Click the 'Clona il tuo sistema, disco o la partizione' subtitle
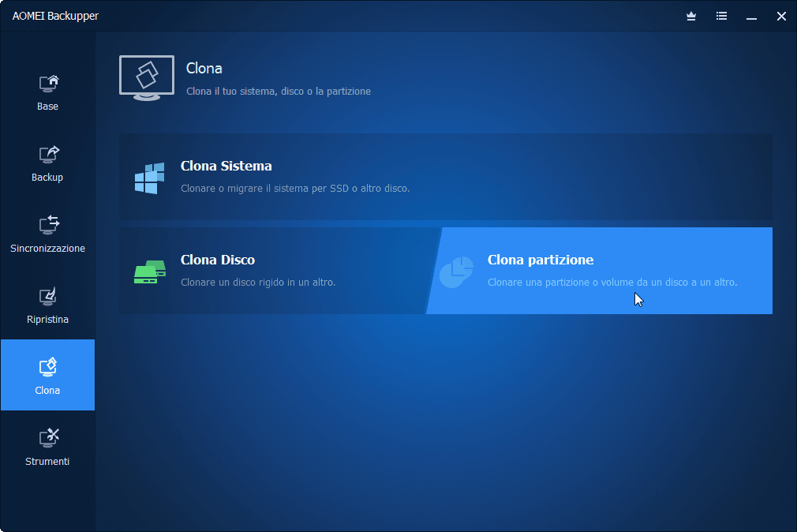797x532 pixels. 279,92
